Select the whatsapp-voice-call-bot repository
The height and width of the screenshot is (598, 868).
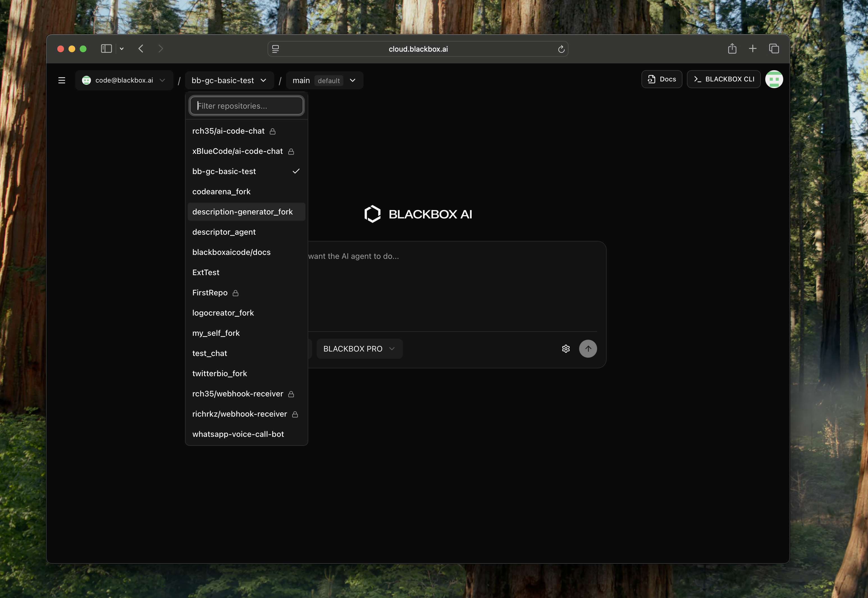tap(238, 434)
